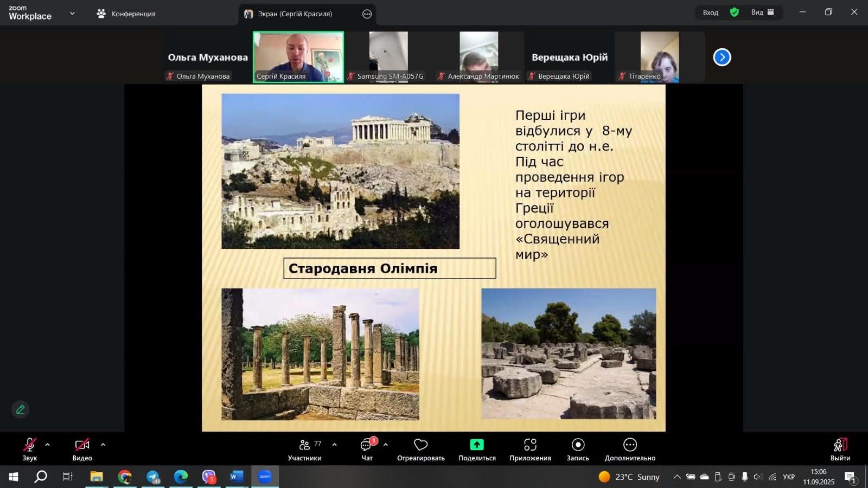This screenshot has width=868, height=488.
Task: Open Вид view layout menu
Action: pyautogui.click(x=763, y=12)
